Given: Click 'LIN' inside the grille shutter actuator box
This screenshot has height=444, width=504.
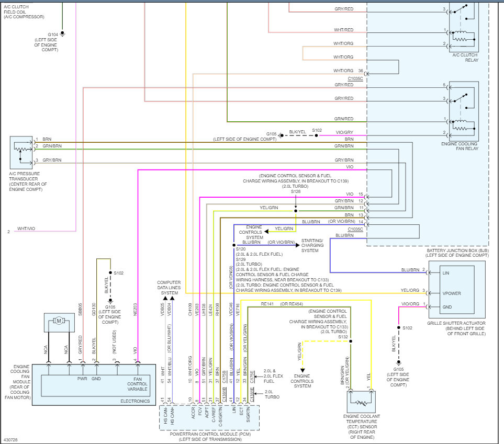Looking at the screenshot, I should (x=445, y=273).
